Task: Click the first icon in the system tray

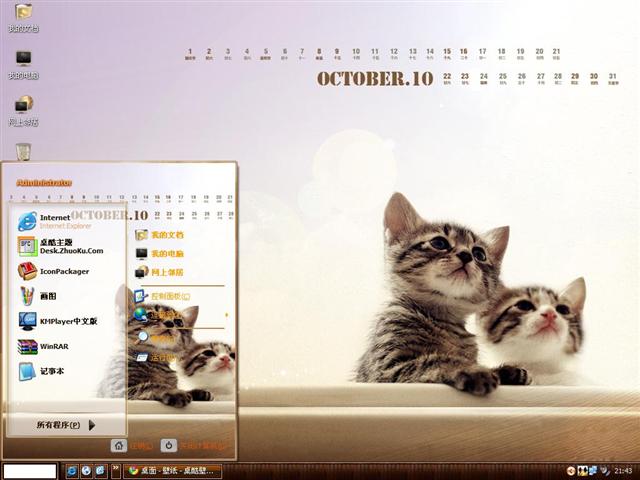Action: [x=582, y=471]
